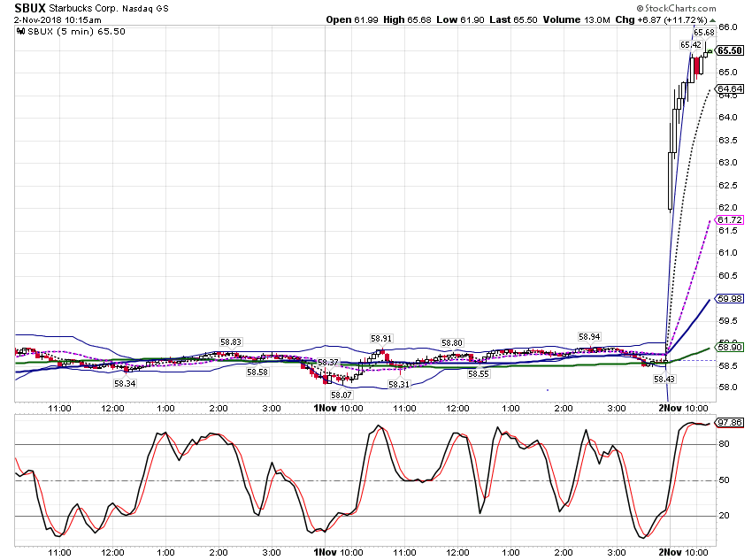Screen dimensions: 752x560
Task: Click the 65.50 last price tag on right axis
Action: click(730, 50)
